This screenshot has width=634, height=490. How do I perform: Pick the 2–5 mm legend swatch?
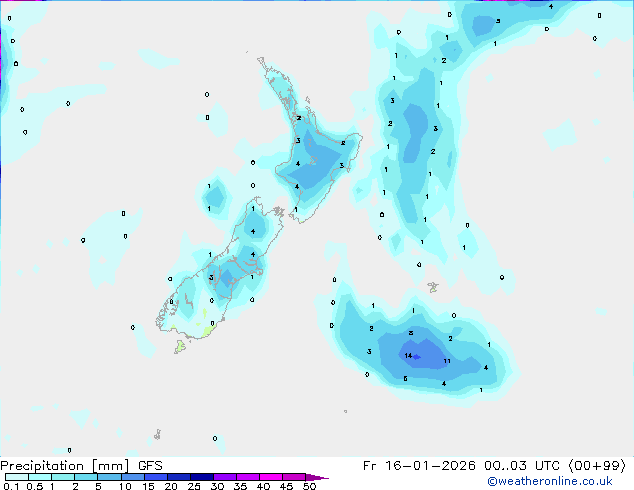[x=87, y=477]
